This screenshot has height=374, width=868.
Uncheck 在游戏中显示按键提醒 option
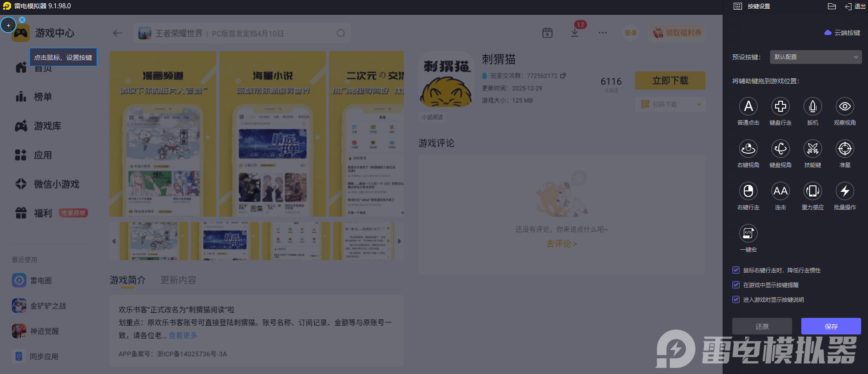[736, 285]
